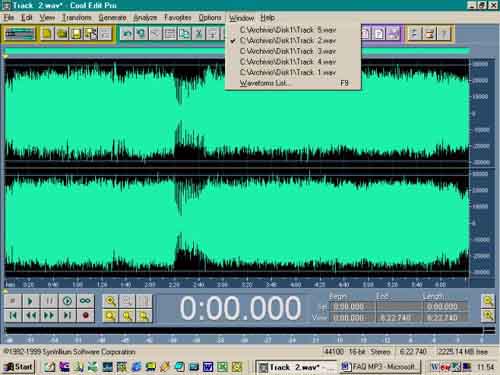This screenshot has width=500, height=375.
Task: Click the Redo arrow icon next to Undo
Action: point(141,34)
